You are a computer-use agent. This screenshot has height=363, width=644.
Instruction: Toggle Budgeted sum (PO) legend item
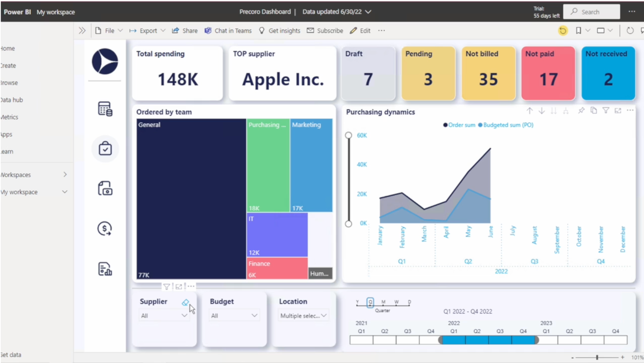[506, 125]
